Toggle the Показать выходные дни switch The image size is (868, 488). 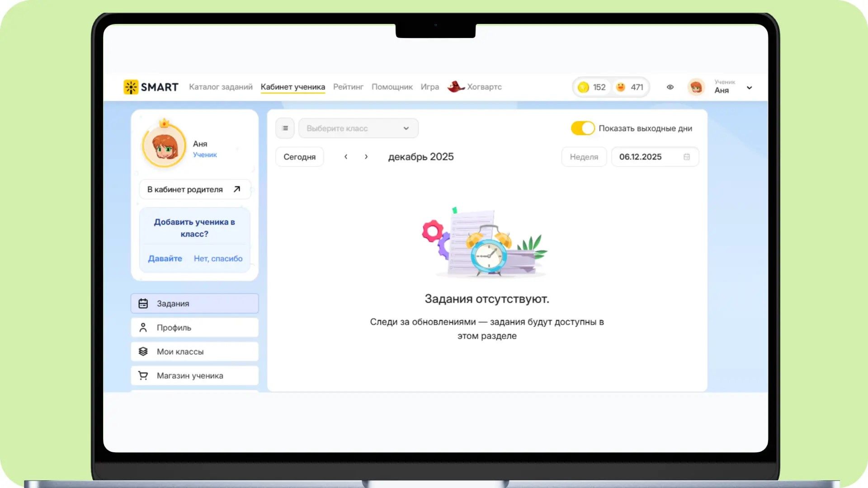[x=582, y=128]
